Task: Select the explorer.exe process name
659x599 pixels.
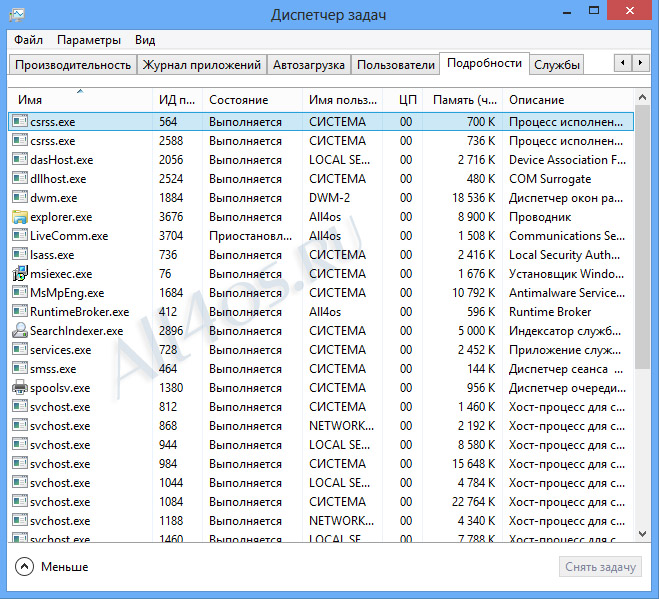Action: 61,217
